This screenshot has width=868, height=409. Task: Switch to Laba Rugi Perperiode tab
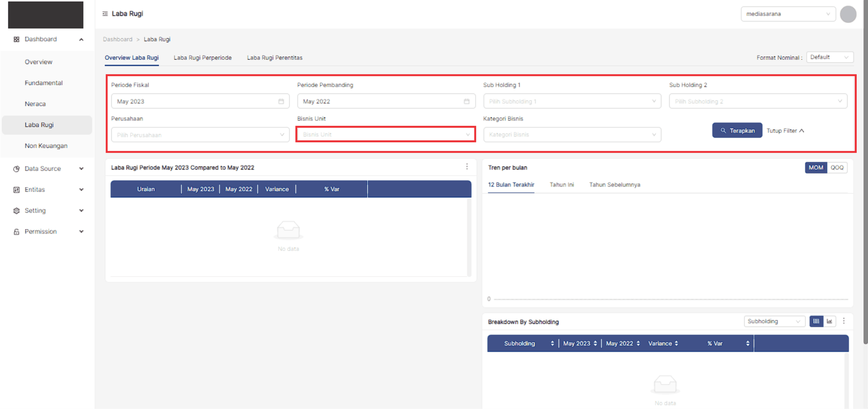click(x=203, y=58)
